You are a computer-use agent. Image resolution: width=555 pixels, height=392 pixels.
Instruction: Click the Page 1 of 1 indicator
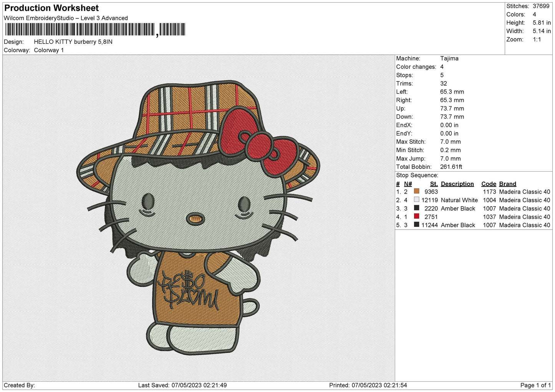[535, 385]
